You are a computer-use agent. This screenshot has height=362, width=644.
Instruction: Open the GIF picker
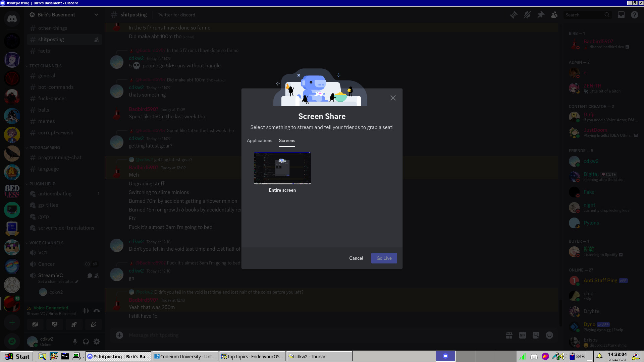click(x=523, y=335)
